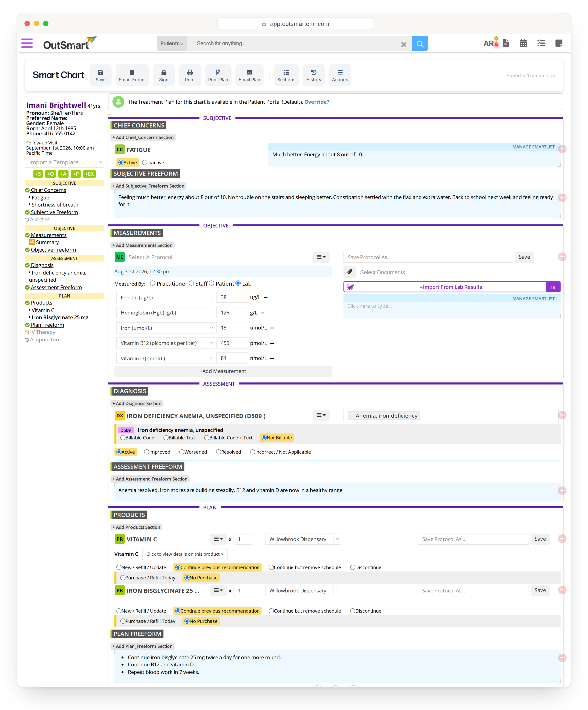The height and width of the screenshot is (710, 588).
Task: Click the +EX quick add button
Action: point(89,174)
